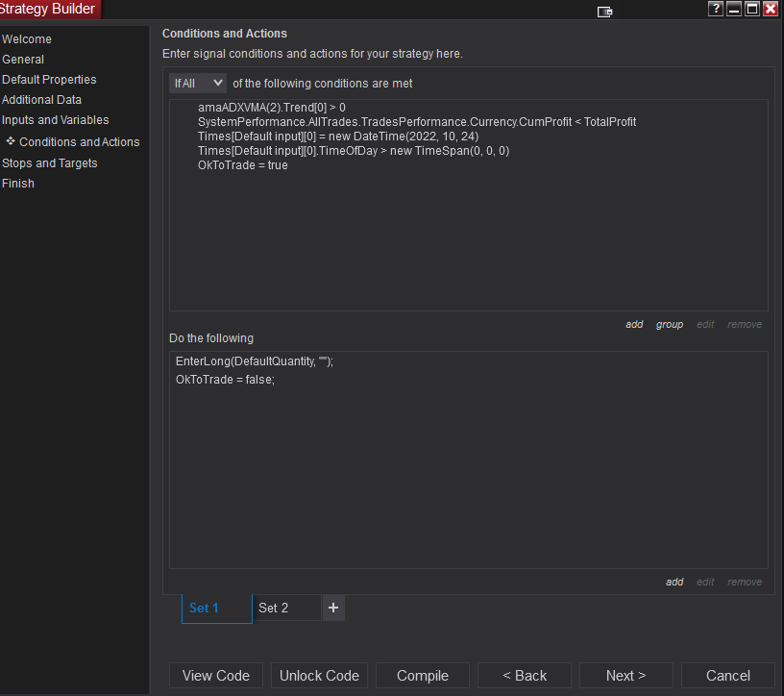Open Inputs and Variables section

click(55, 120)
